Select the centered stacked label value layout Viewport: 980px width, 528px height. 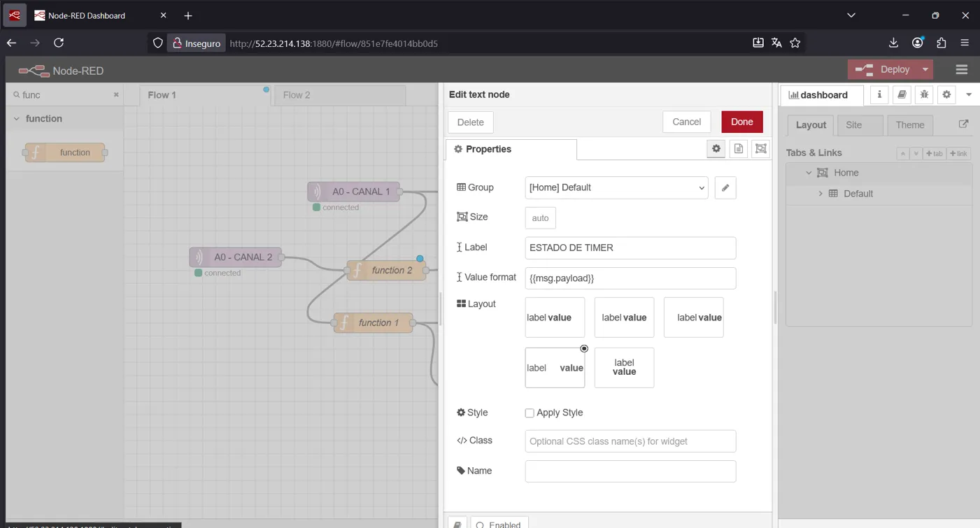pos(624,368)
